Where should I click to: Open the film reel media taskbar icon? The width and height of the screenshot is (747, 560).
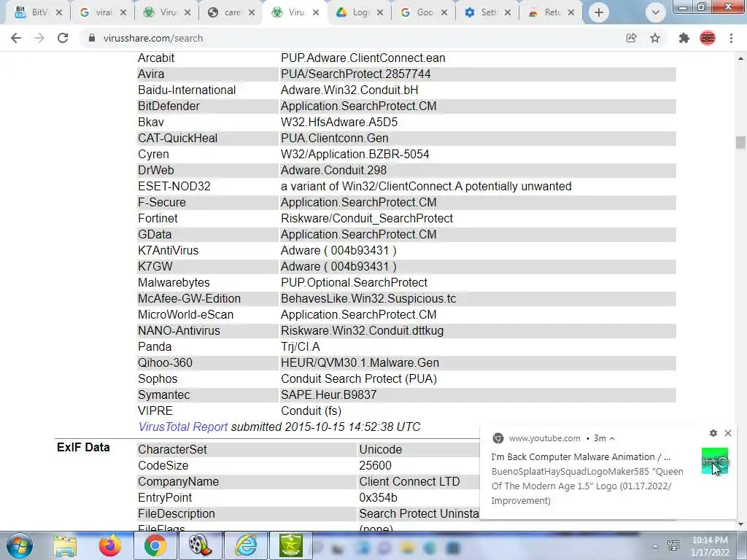[201, 545]
